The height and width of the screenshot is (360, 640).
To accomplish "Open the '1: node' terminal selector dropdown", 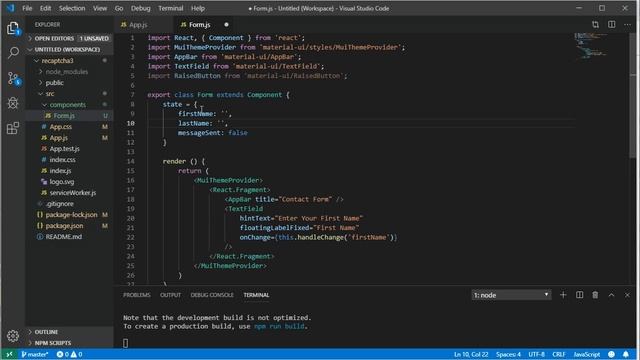I will [x=511, y=295].
